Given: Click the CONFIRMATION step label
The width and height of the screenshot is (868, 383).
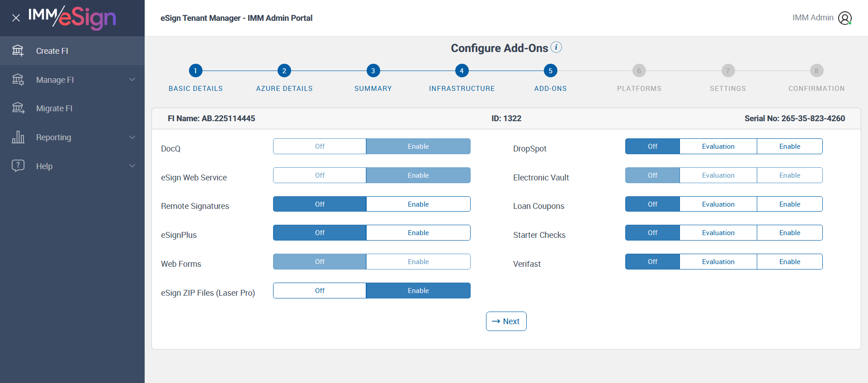Looking at the screenshot, I should (x=816, y=89).
